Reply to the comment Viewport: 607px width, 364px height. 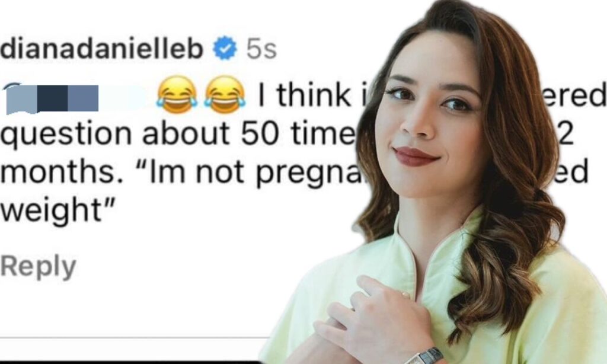(x=38, y=267)
